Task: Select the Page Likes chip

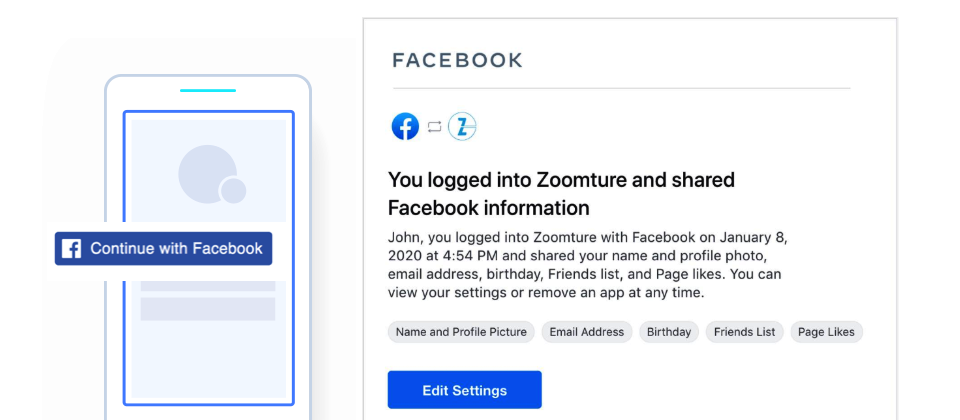Action: point(827,332)
